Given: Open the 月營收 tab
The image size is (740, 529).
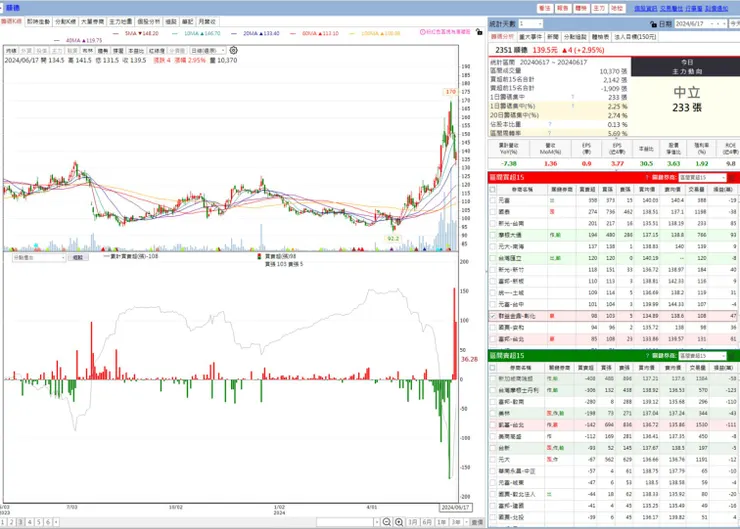Looking at the screenshot, I should tap(207, 22).
